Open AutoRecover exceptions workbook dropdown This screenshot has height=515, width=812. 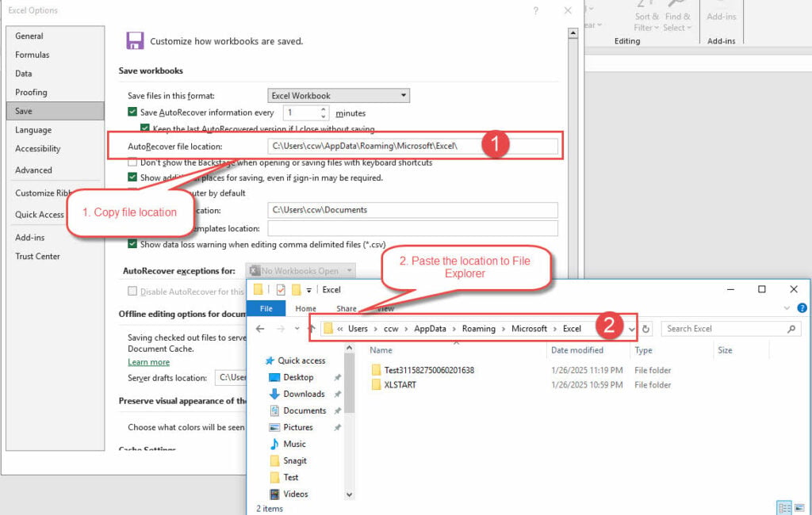point(301,271)
